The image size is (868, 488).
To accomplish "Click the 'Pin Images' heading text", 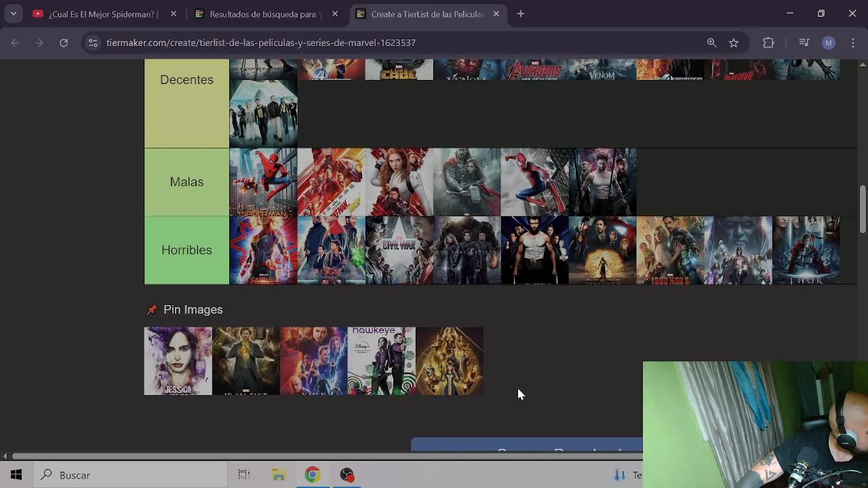I will tap(193, 310).
